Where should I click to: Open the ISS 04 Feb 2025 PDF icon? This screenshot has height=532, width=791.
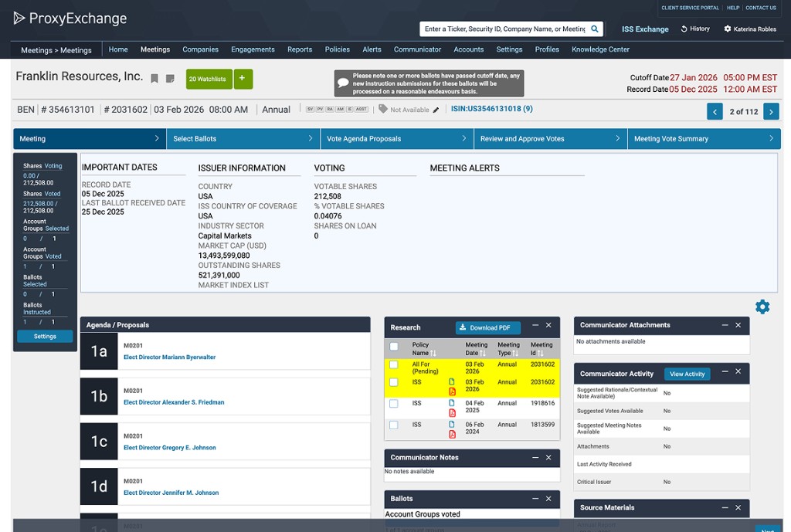[452, 413]
